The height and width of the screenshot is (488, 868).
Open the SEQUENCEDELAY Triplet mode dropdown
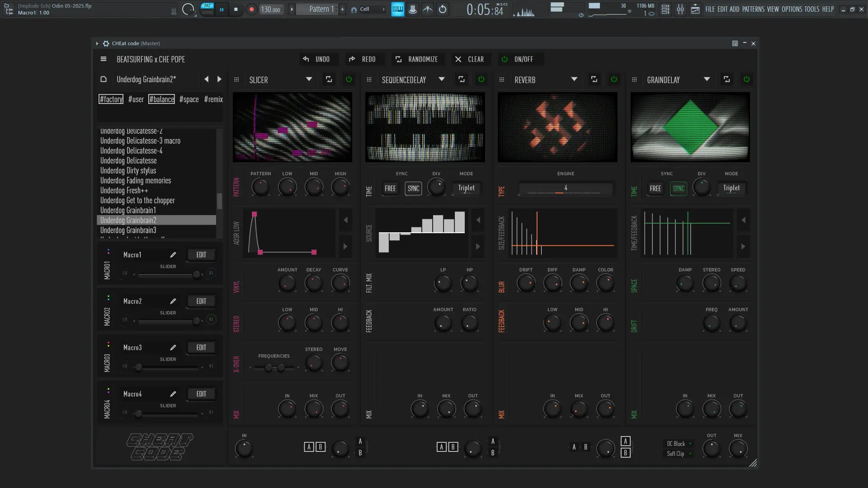coord(466,188)
